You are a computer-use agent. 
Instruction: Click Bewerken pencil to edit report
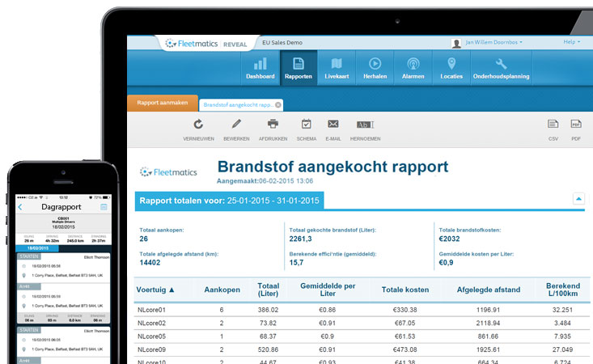pos(236,129)
